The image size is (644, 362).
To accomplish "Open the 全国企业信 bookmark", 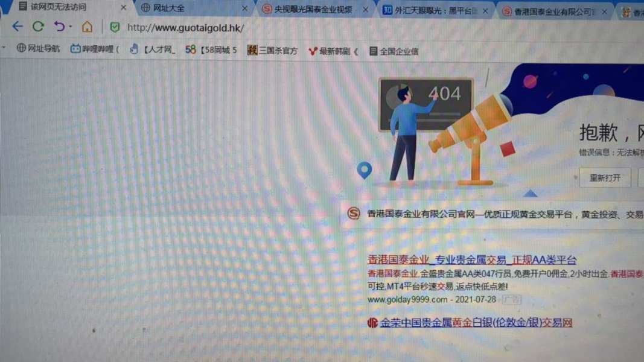I will point(394,51).
